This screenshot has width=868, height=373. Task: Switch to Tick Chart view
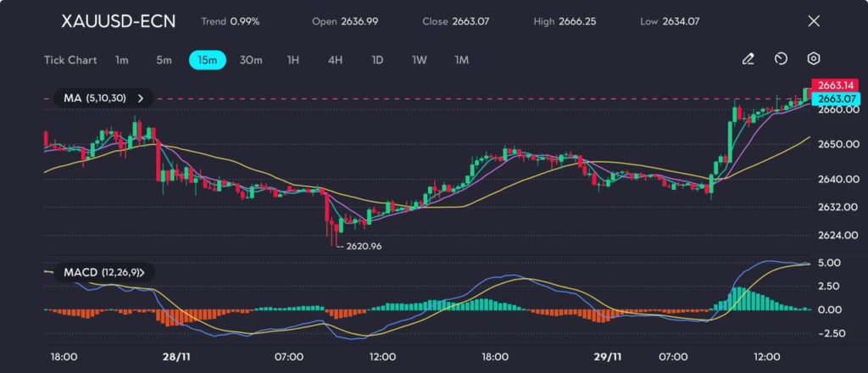pos(70,60)
